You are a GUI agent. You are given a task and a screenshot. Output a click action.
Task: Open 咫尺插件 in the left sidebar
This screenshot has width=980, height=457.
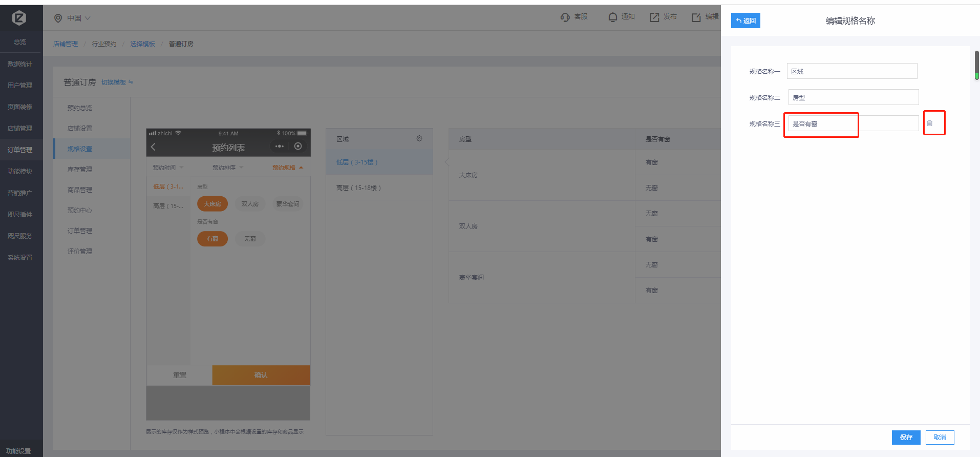pos(20,215)
